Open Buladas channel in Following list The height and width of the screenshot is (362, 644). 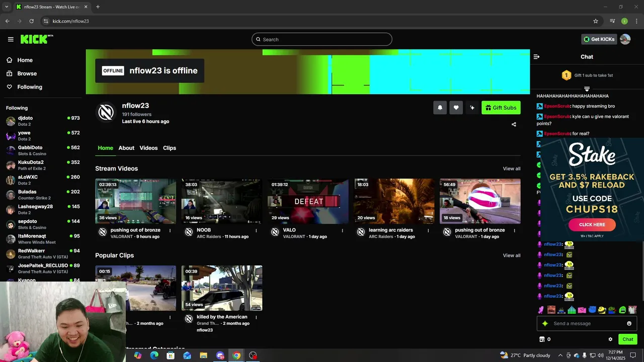tap(43, 195)
